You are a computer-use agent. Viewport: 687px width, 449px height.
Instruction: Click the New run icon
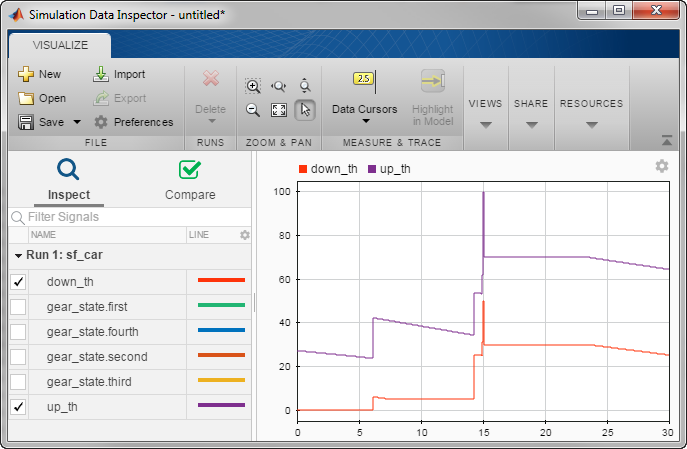coord(26,74)
